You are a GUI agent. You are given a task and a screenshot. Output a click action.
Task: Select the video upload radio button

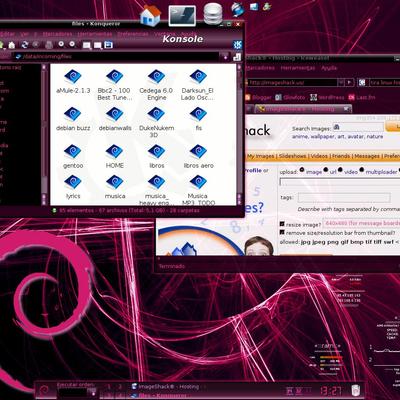pos(340,170)
